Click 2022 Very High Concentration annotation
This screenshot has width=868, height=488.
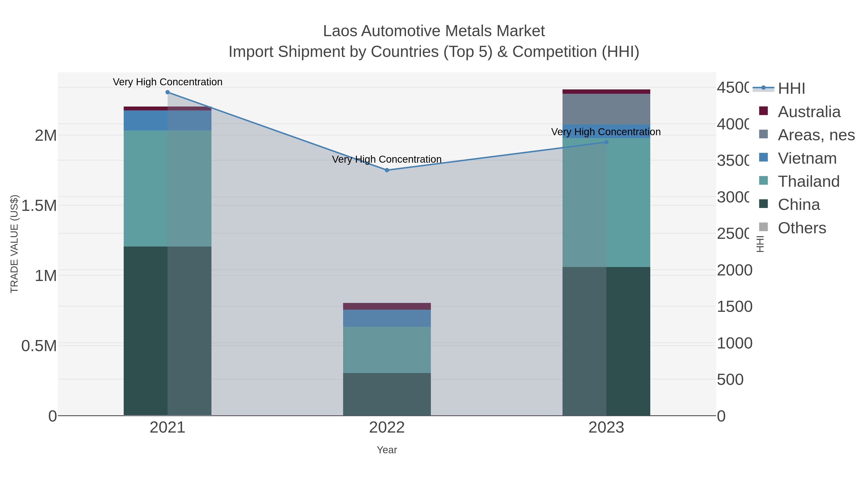point(387,159)
